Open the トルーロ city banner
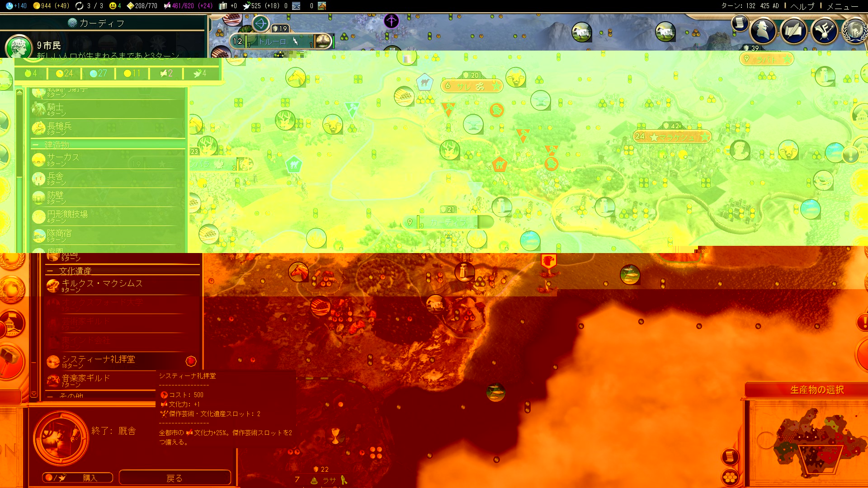The image size is (868, 488). coord(281,42)
